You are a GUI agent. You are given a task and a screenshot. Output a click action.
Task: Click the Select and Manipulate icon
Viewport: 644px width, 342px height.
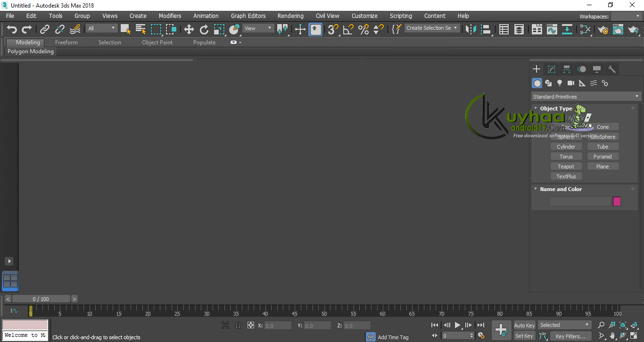click(x=300, y=30)
